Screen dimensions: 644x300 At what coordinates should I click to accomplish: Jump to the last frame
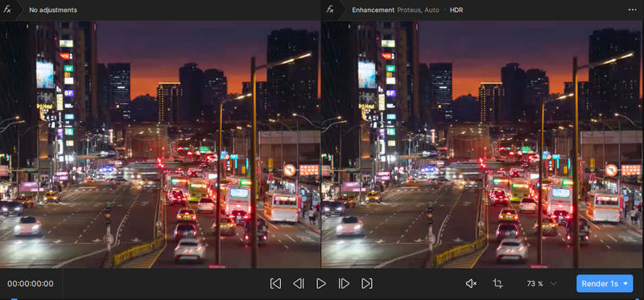coord(367,284)
